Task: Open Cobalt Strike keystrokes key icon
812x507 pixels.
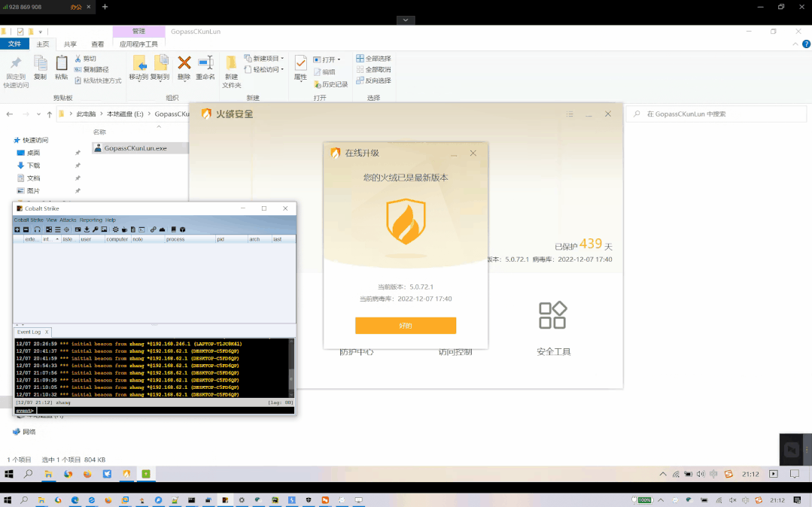Action: pyautogui.click(x=96, y=229)
